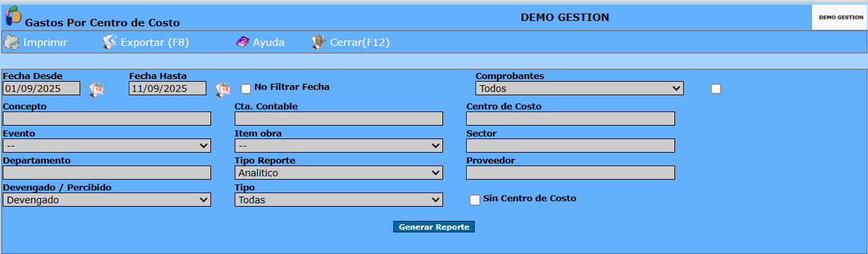Choose Exportar (F8) in the toolbar
The height and width of the screenshot is (254, 868).
pyautogui.click(x=154, y=43)
